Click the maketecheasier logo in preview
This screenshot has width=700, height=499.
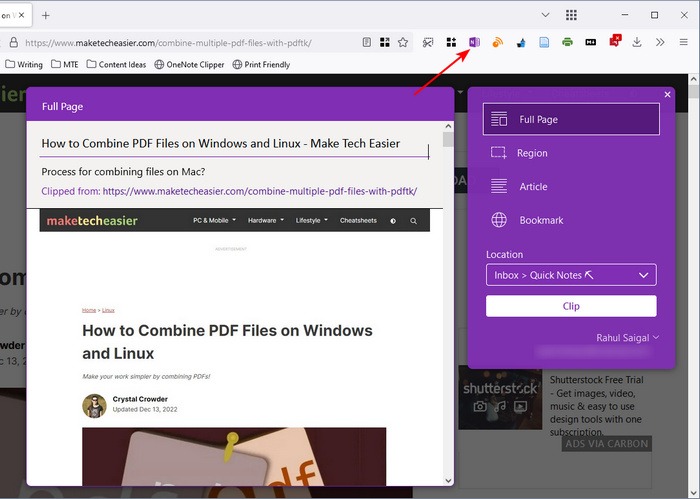coord(92,220)
